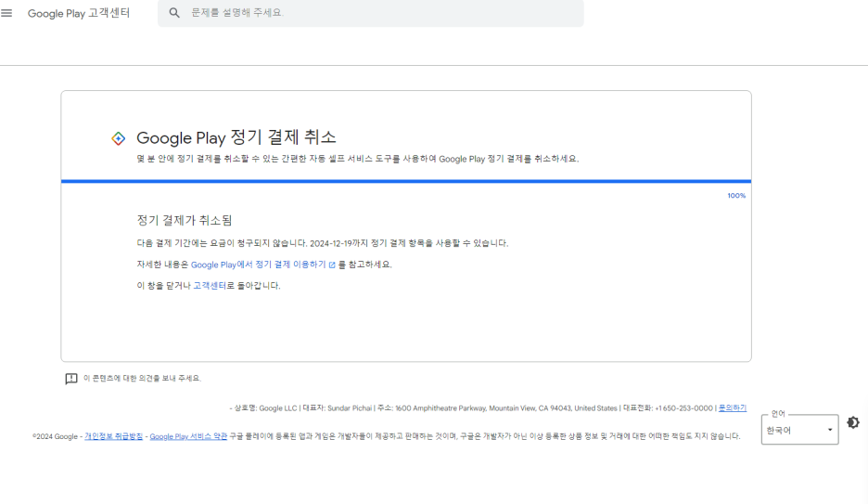
Task: Click the external-link icon after 이용하기
Action: [332, 265]
